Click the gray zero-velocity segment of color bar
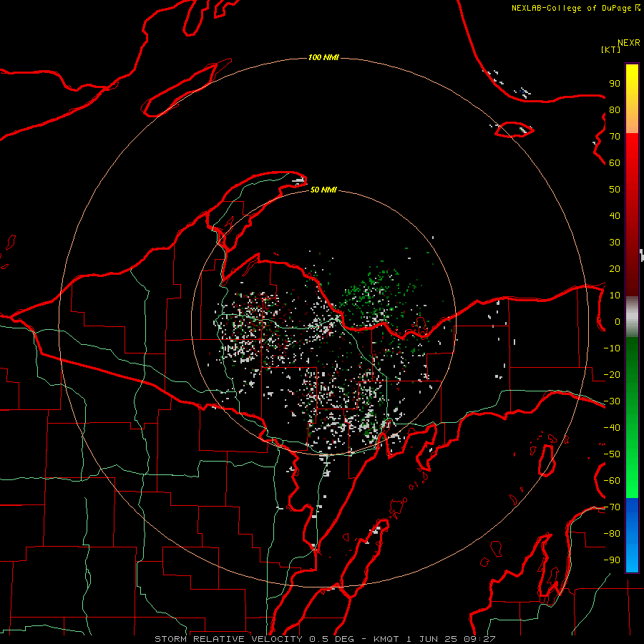 click(632, 317)
